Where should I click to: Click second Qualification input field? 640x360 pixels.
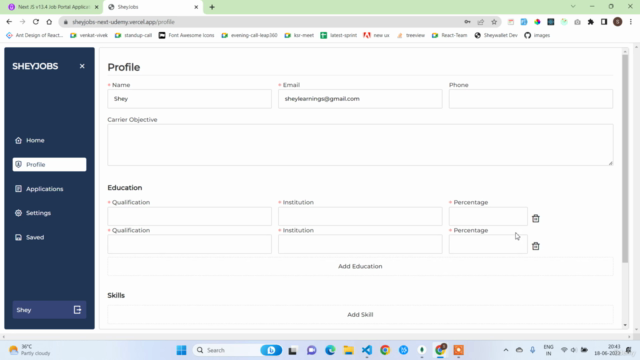tap(189, 244)
